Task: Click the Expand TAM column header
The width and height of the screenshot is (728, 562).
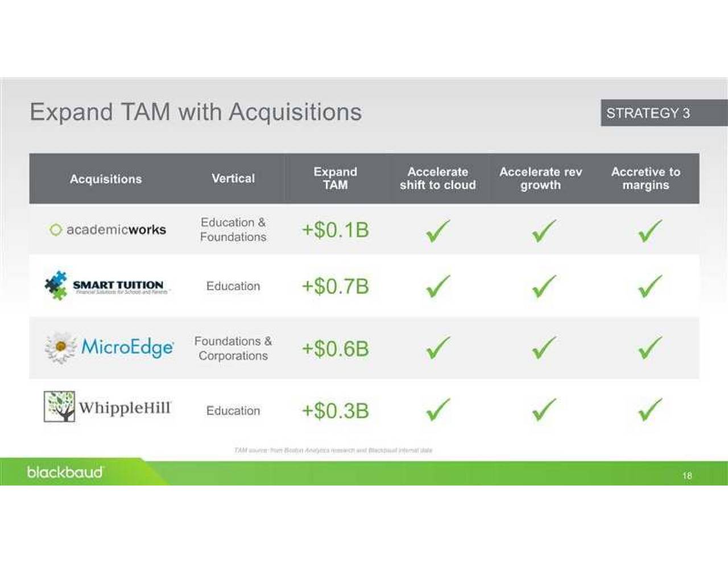Action: click(336, 178)
